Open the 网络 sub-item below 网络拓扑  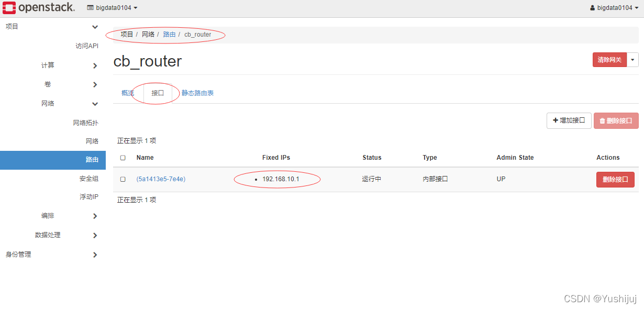coord(92,141)
